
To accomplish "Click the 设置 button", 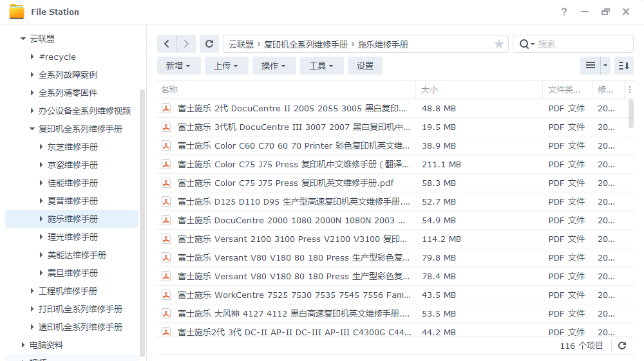I will point(365,66).
